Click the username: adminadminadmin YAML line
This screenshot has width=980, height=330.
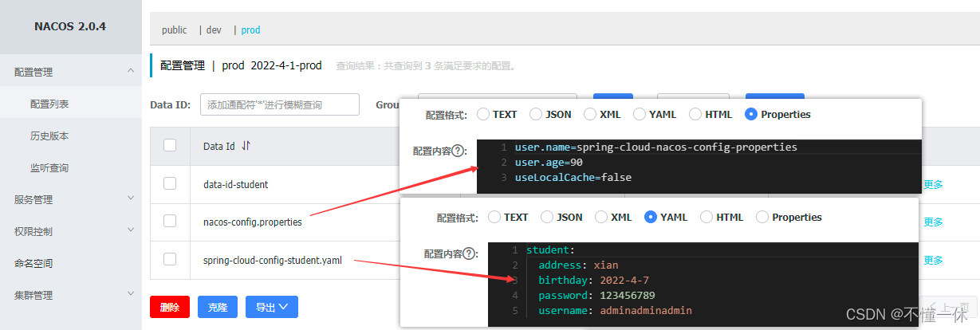click(x=615, y=310)
